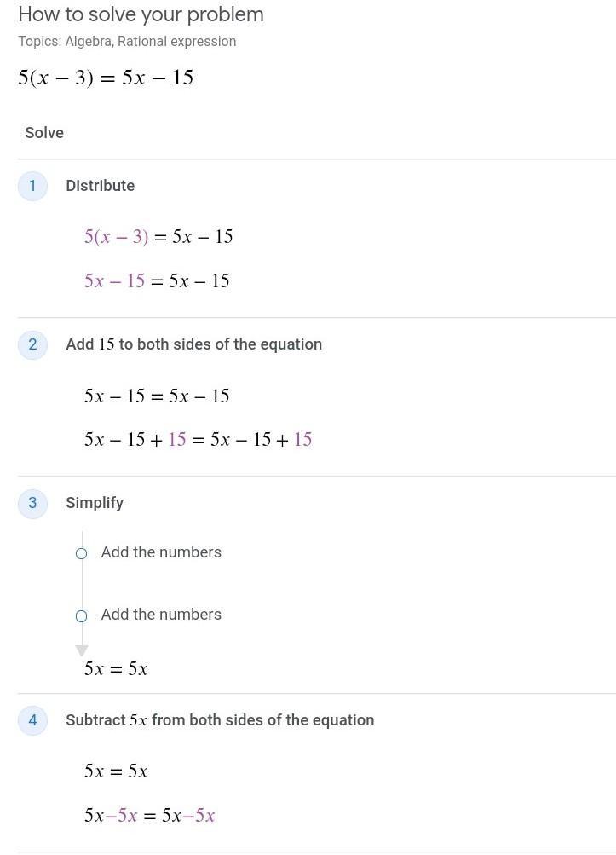Image resolution: width=616 pixels, height=855 pixels.
Task: Click the gray down arrow above 5x = 5x
Action: coord(82,650)
